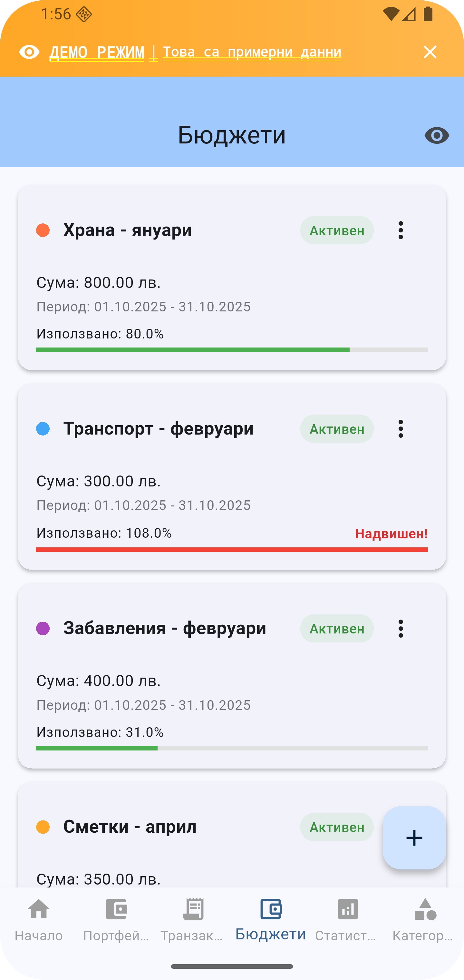This screenshot has height=980, width=464.
Task: Open the Транзакции receipt icon
Action: pyautogui.click(x=193, y=908)
